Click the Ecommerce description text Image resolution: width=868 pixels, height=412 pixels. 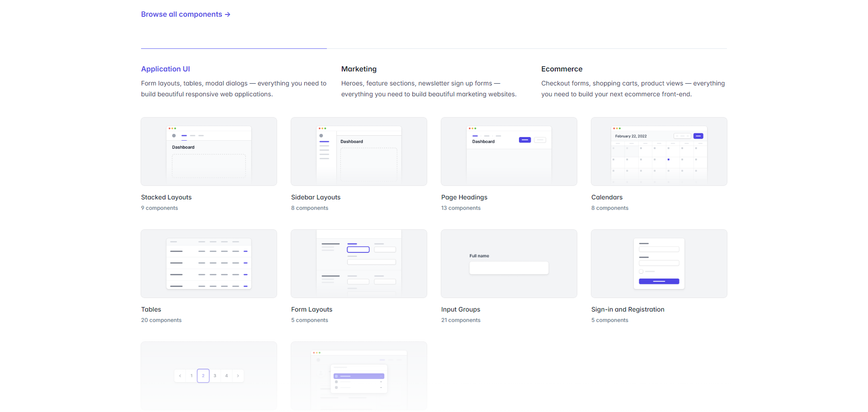click(633, 89)
